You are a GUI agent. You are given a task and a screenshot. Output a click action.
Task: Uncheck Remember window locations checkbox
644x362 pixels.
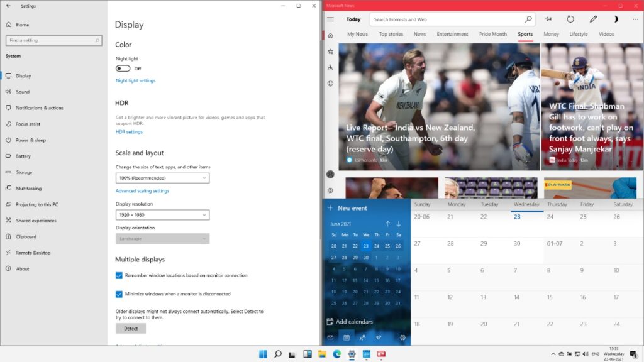119,275
